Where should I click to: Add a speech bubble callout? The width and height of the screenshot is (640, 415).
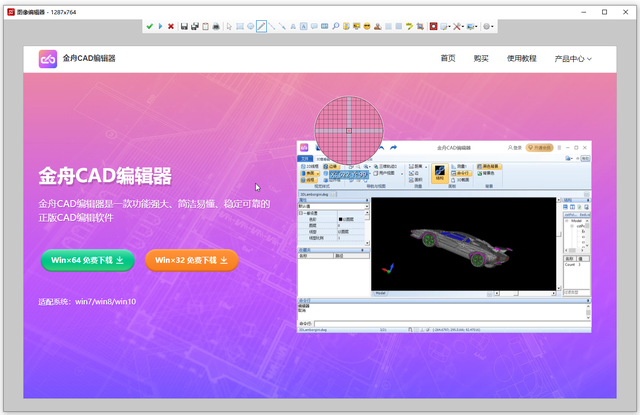pos(314,27)
